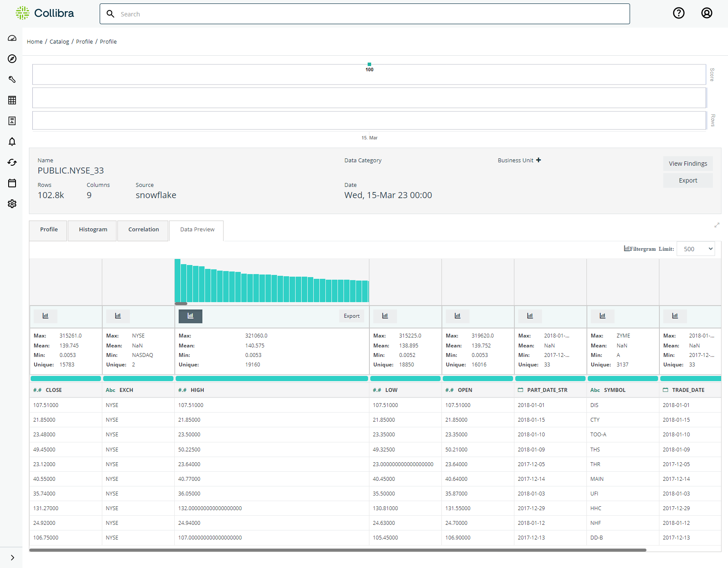The width and height of the screenshot is (728, 568).
Task: Click the horizontal scrollbar below the data table
Action: tap(337, 550)
